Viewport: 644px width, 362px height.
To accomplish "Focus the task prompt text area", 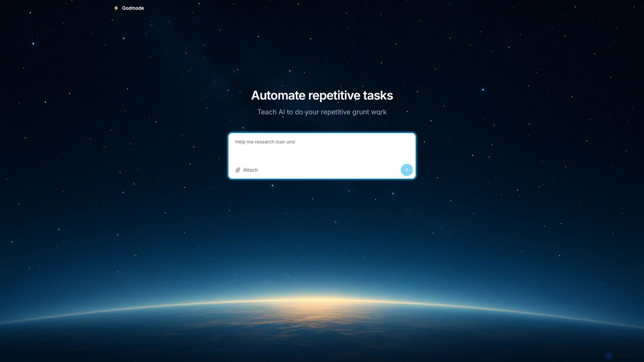I will click(322, 148).
